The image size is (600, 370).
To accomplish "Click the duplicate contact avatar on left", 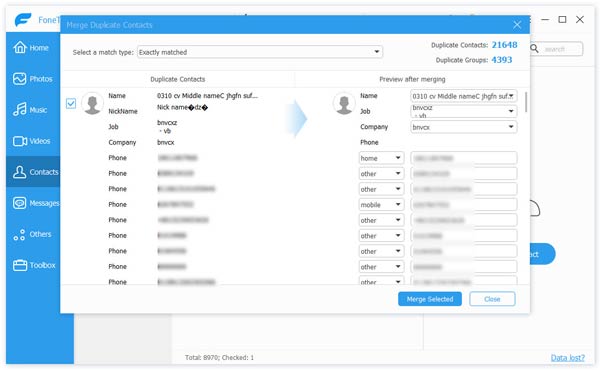I will [x=92, y=103].
